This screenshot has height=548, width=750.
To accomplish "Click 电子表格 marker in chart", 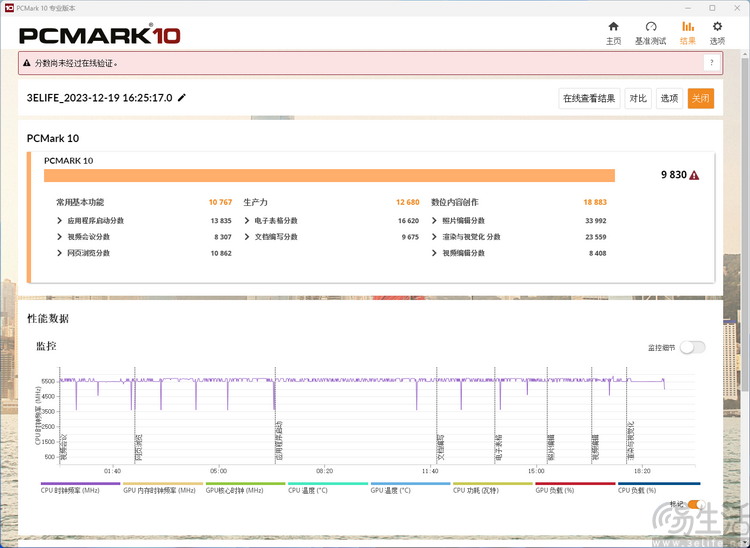I will coord(499,447).
